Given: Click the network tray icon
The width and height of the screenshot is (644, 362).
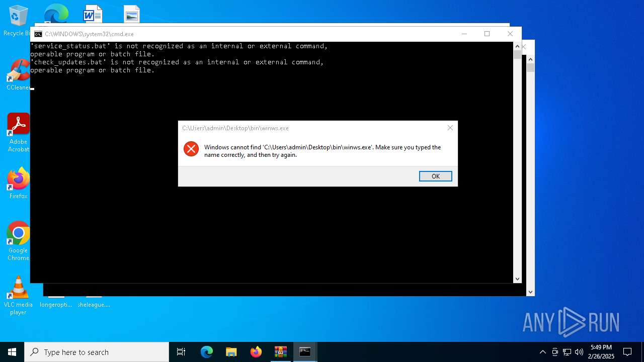Looking at the screenshot, I should point(567,352).
